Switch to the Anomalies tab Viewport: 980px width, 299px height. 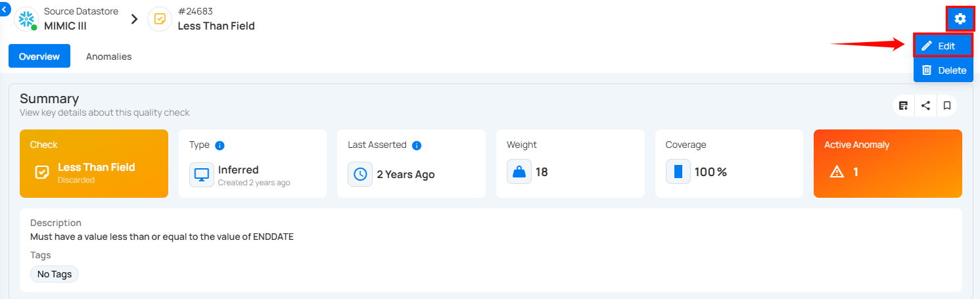[108, 57]
